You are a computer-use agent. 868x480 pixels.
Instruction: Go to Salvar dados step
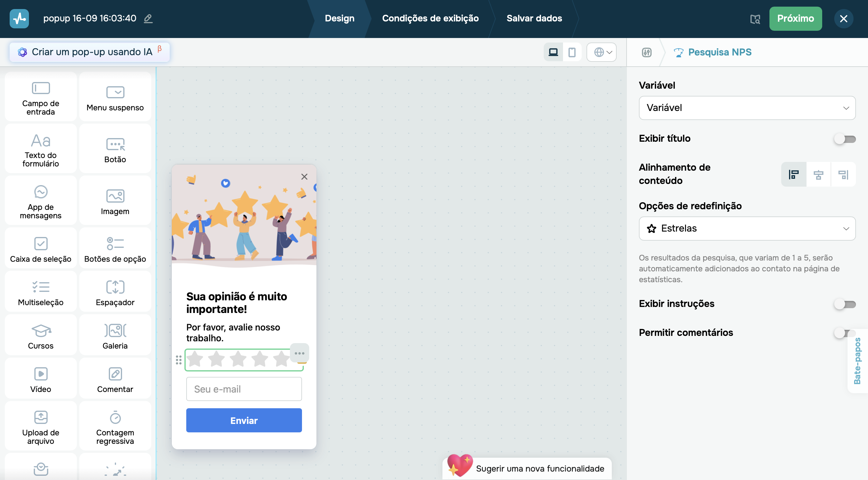click(x=534, y=18)
